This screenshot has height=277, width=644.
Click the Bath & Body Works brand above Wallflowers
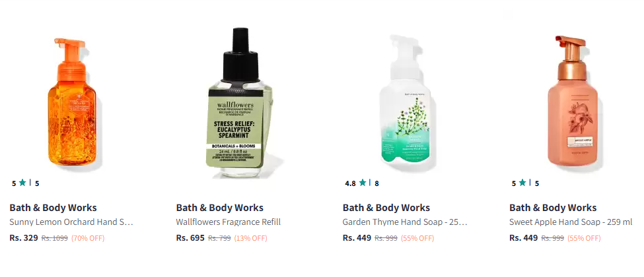[x=220, y=208]
